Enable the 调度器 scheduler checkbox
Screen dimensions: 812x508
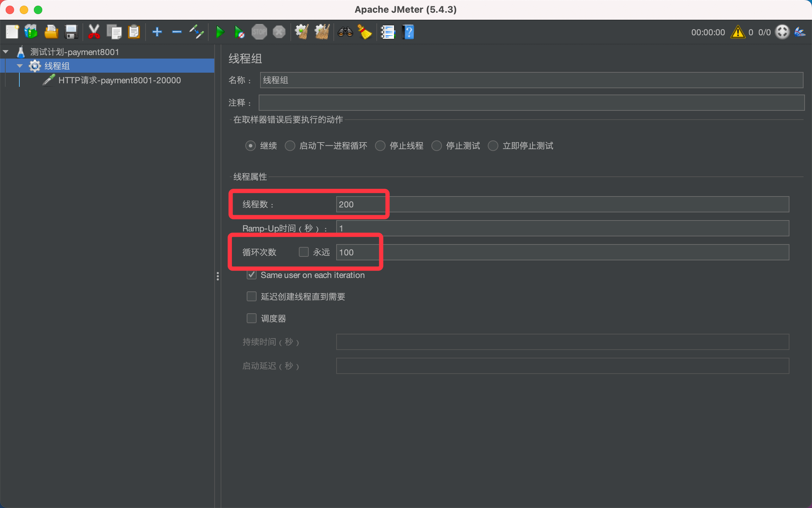point(251,318)
